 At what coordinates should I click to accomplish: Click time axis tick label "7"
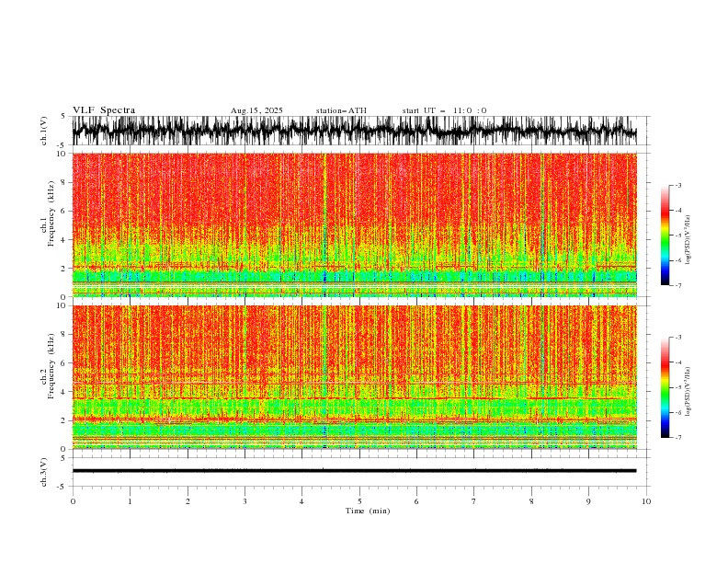point(474,501)
